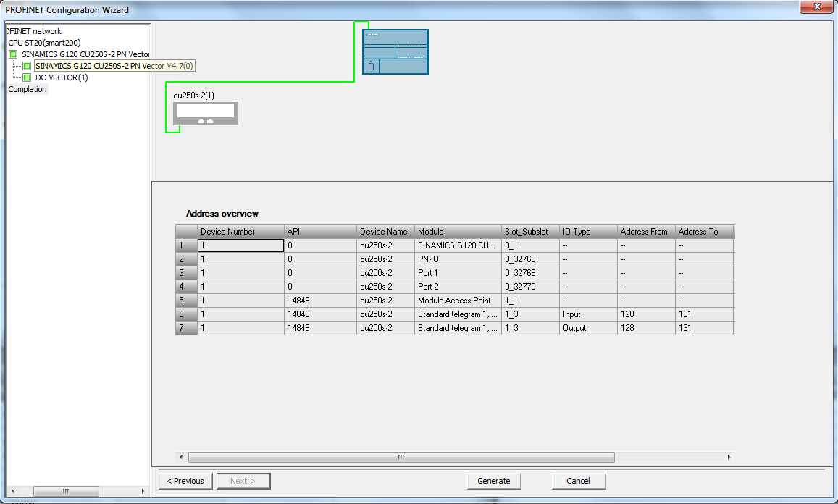The image size is (838, 504).
Task: Click the IO Type column header
Action: click(588, 232)
